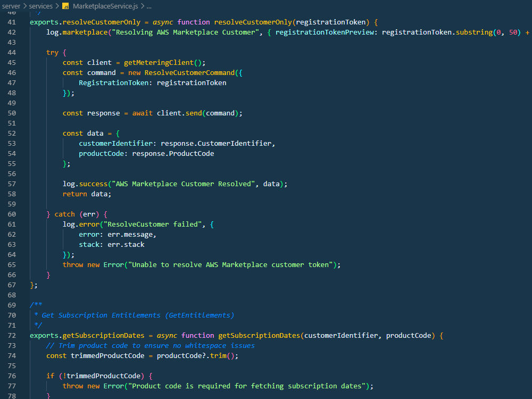Image resolution: width=532 pixels, height=399 pixels.
Task: Click 'err.message' on line 62
Action: click(x=130, y=235)
